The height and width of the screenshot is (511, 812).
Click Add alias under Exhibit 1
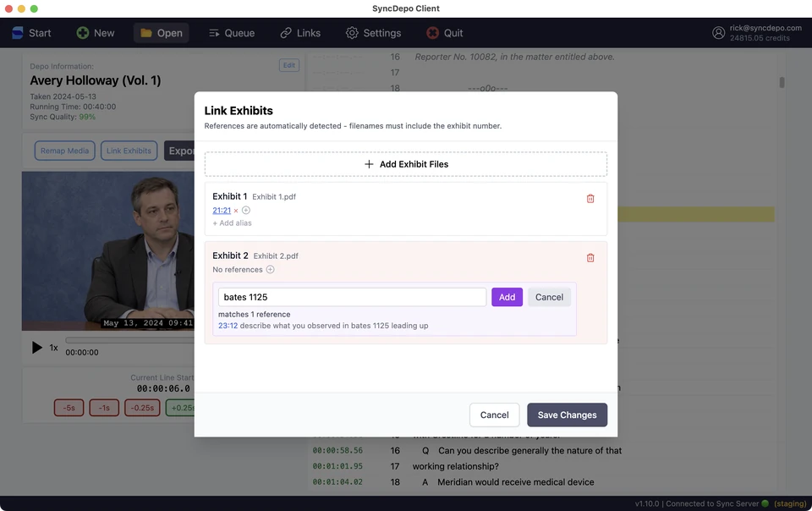tap(232, 223)
